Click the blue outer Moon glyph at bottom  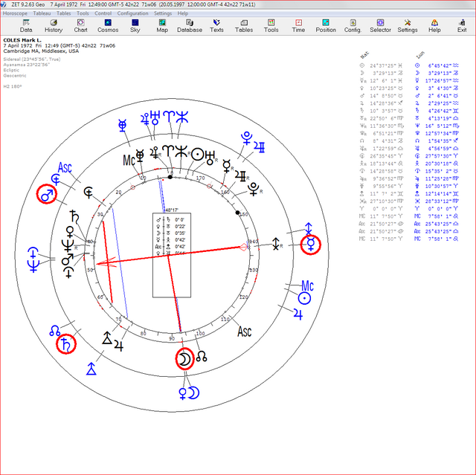pyautogui.click(x=193, y=392)
